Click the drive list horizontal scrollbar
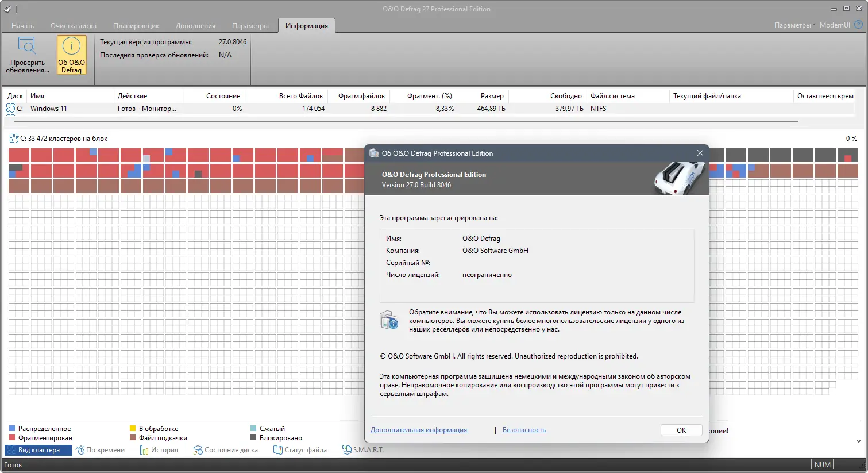868x473 pixels. [x=406, y=121]
